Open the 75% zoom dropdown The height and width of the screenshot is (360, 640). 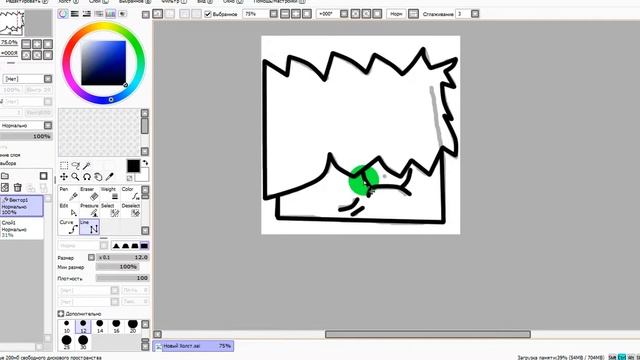[x=273, y=14]
